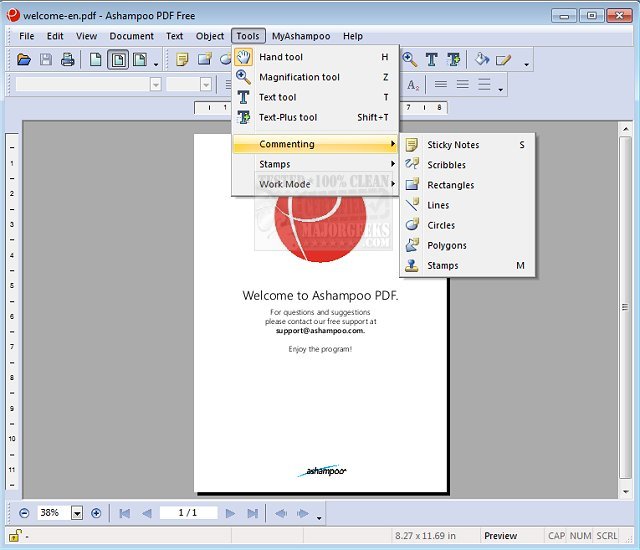Click the padlock security icon in status bar
Viewport: 640px width, 550px height.
click(x=15, y=536)
